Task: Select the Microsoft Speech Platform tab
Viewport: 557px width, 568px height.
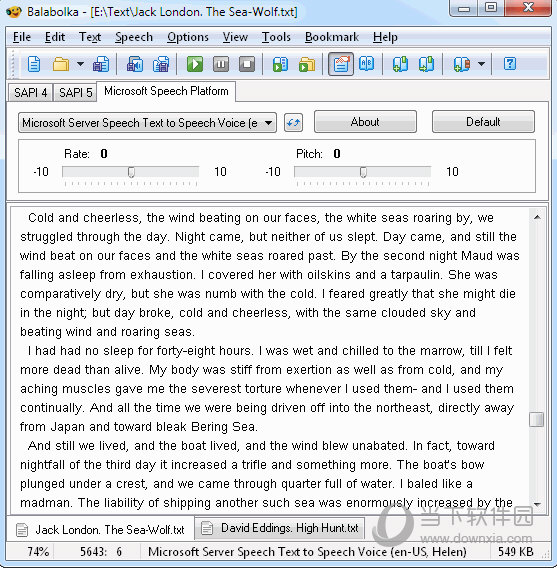Action: pyautogui.click(x=166, y=91)
